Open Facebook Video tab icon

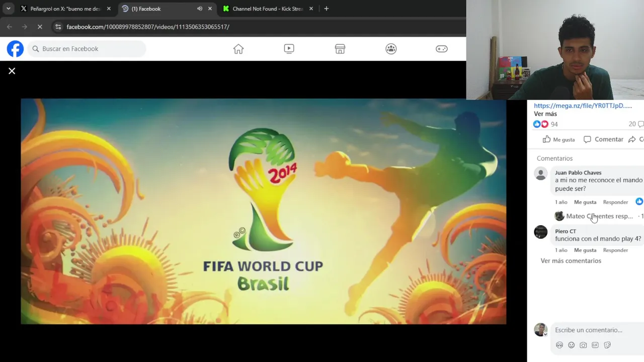pos(289,49)
